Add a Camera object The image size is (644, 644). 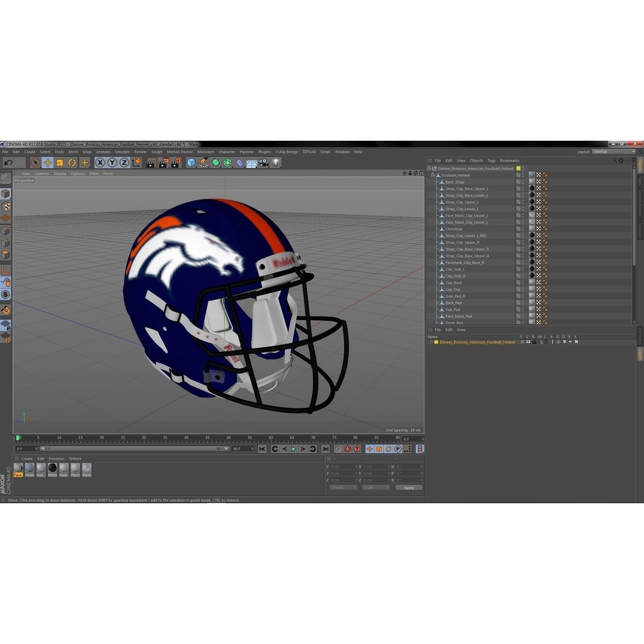pyautogui.click(x=264, y=163)
